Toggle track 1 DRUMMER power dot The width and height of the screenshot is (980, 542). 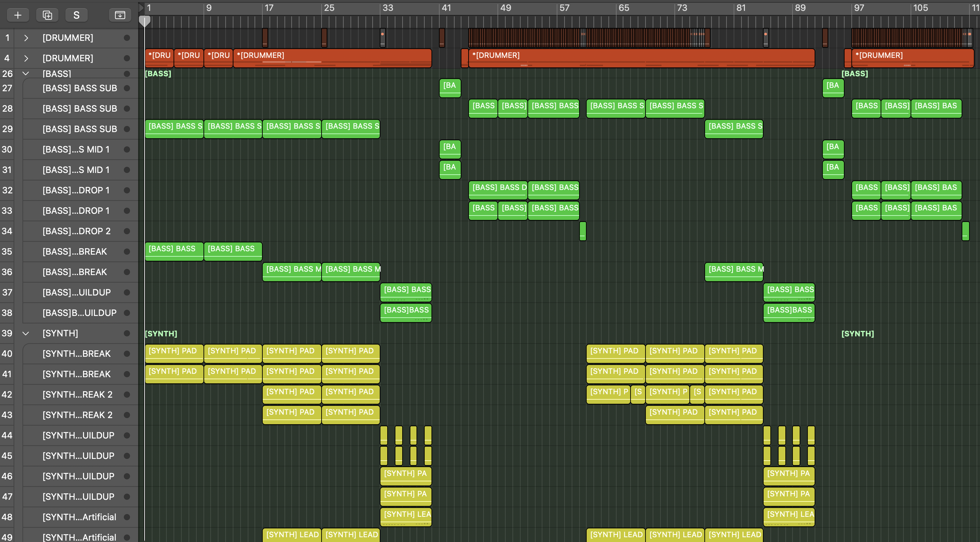click(x=127, y=38)
